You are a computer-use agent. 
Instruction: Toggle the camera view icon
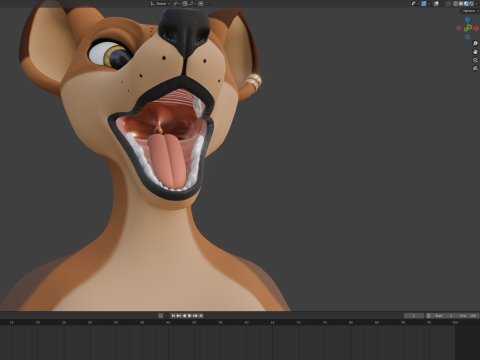tap(475, 60)
